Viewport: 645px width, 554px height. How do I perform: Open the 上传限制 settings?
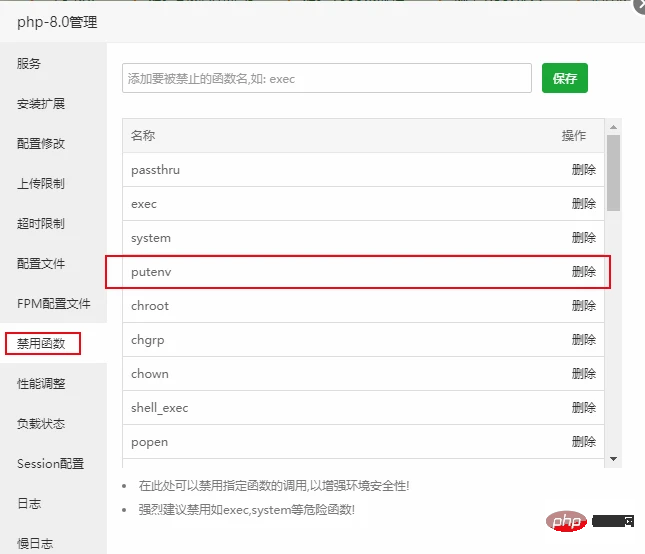pyautogui.click(x=41, y=183)
